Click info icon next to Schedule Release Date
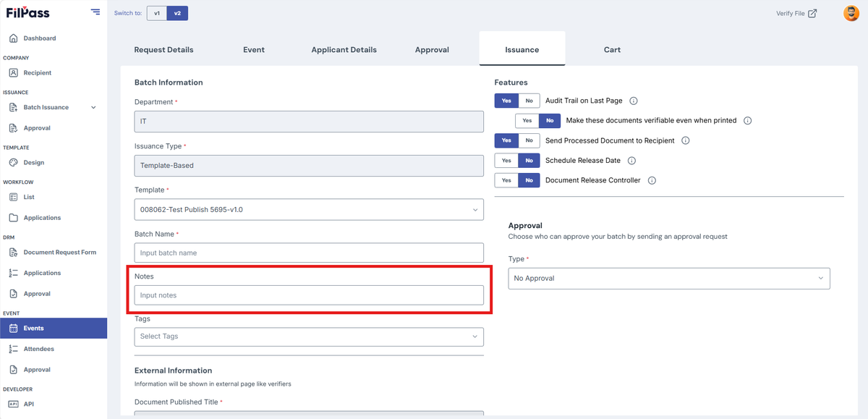868x419 pixels. tap(631, 161)
